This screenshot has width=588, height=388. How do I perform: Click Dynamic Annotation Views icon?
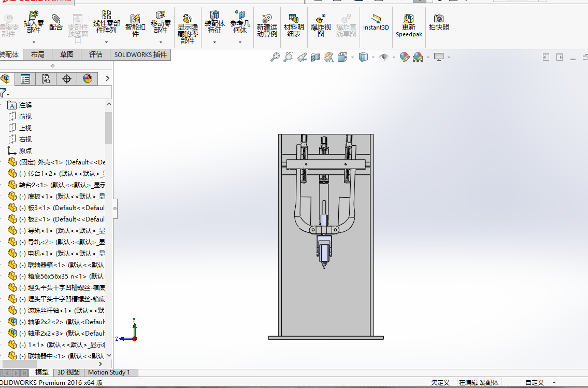(x=329, y=57)
